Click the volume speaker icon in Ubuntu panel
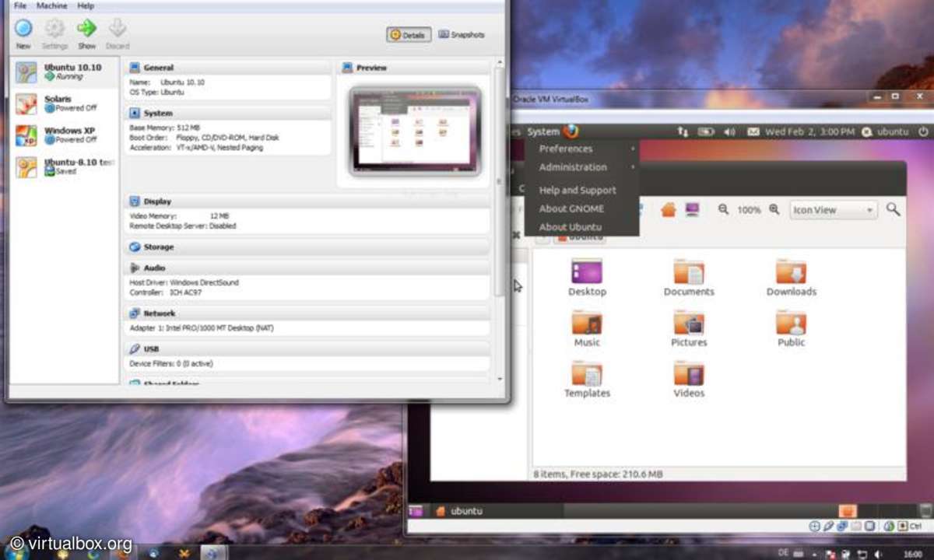 729,132
